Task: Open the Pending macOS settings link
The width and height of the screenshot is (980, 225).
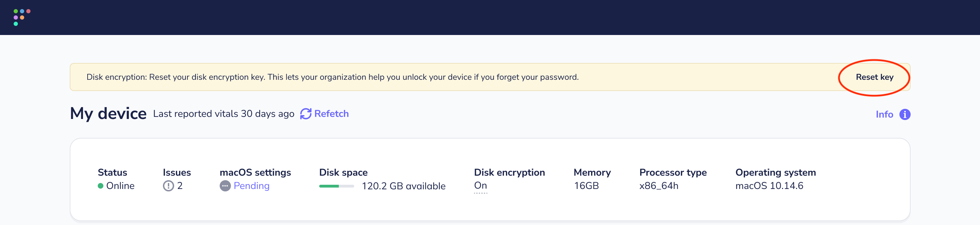Action: pos(252,185)
